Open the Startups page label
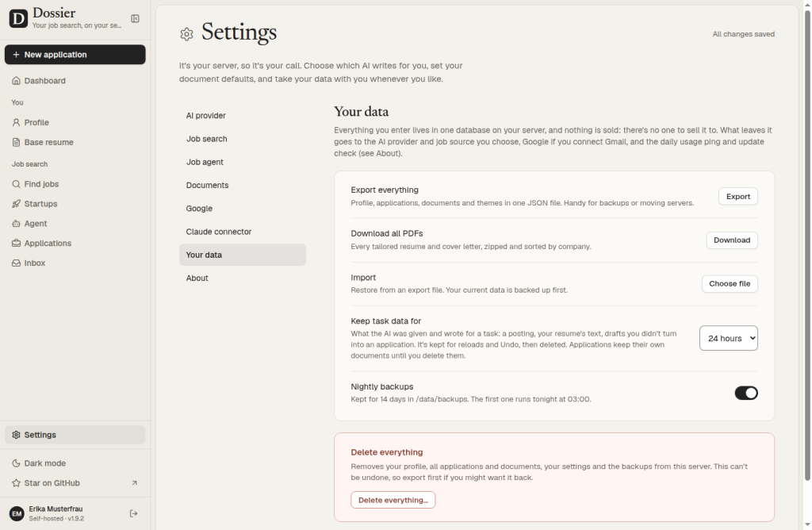This screenshot has height=530, width=812. (x=41, y=204)
